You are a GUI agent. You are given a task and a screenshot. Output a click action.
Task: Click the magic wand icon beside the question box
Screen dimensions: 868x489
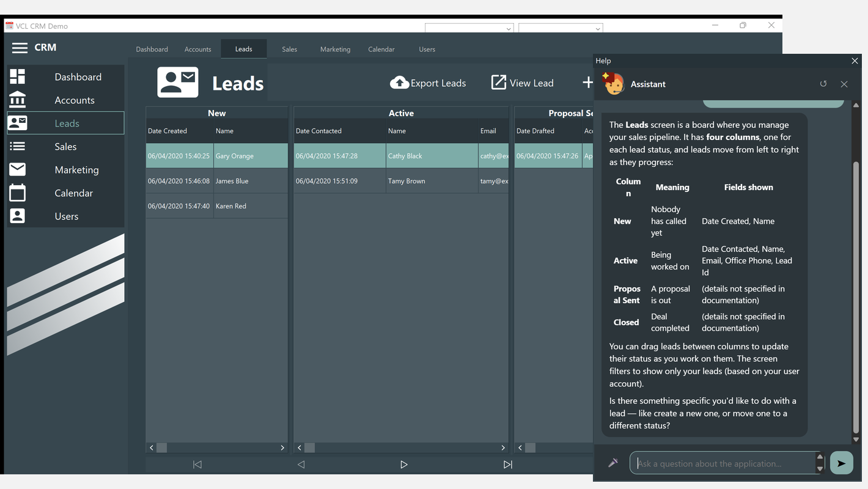point(613,463)
